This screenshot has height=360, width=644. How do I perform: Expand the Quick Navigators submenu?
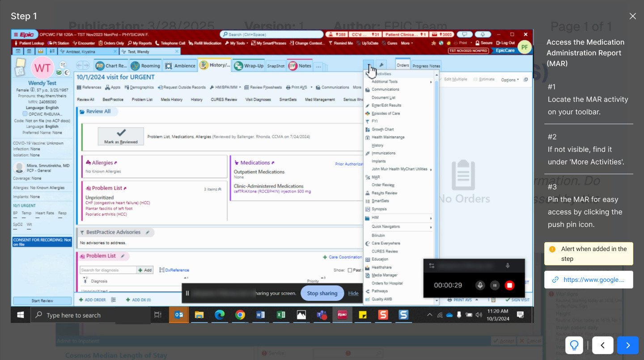(399, 227)
